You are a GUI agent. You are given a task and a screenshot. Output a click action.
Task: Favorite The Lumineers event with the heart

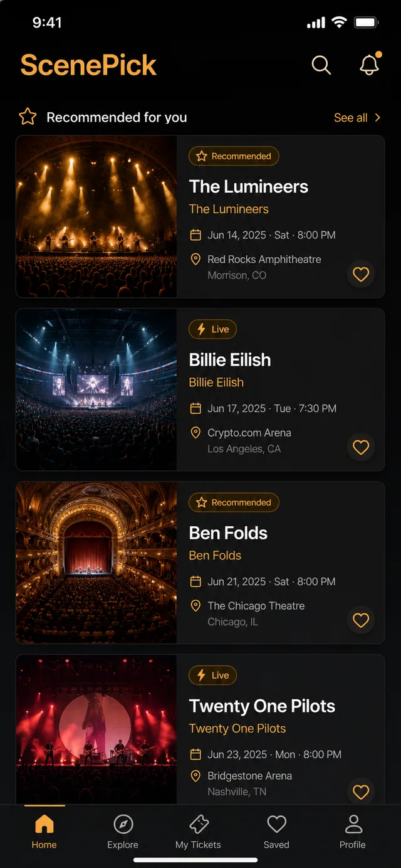(x=361, y=274)
